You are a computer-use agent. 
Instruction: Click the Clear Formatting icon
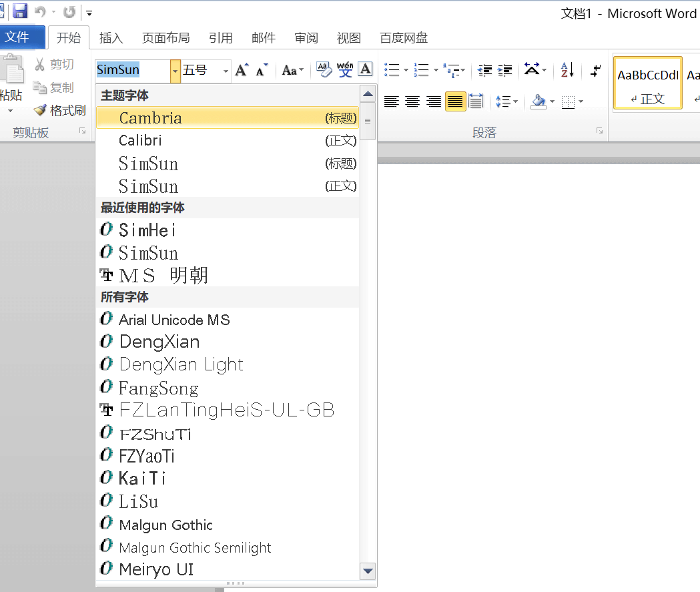pyautogui.click(x=323, y=69)
